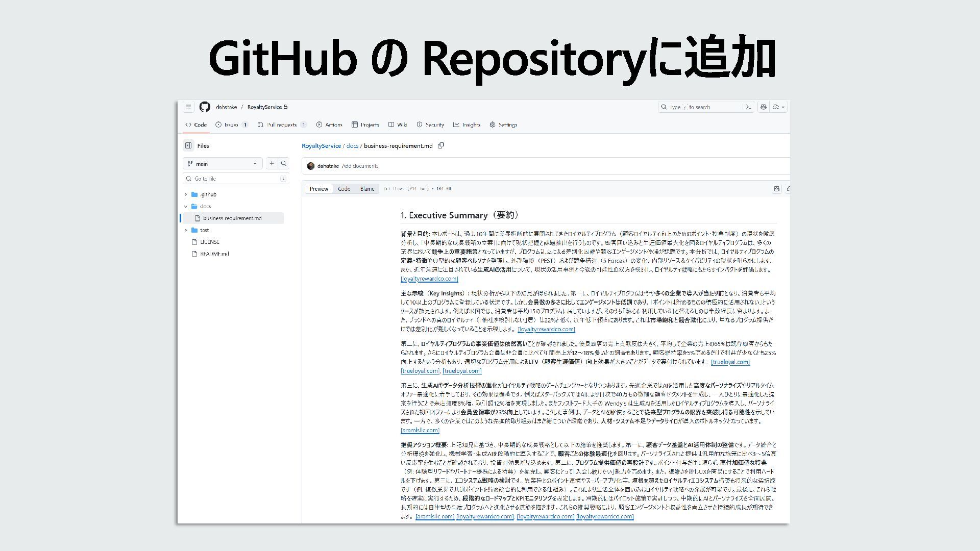The height and width of the screenshot is (551, 980).
Task: Open the Pull requests tab
Action: (x=281, y=125)
